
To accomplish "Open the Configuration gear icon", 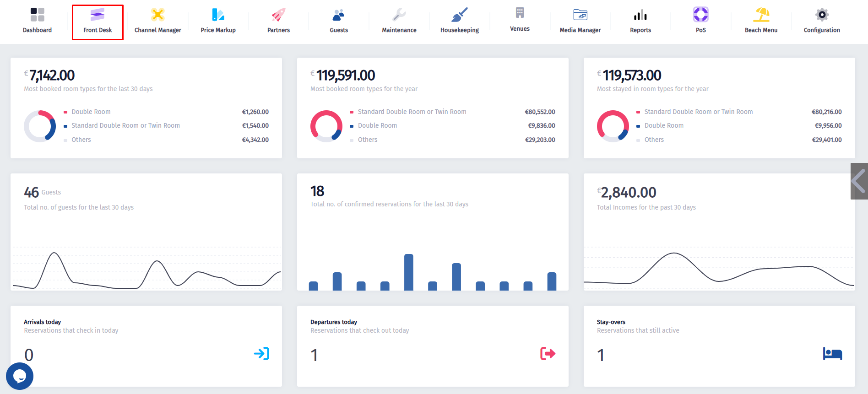I will 822,15.
